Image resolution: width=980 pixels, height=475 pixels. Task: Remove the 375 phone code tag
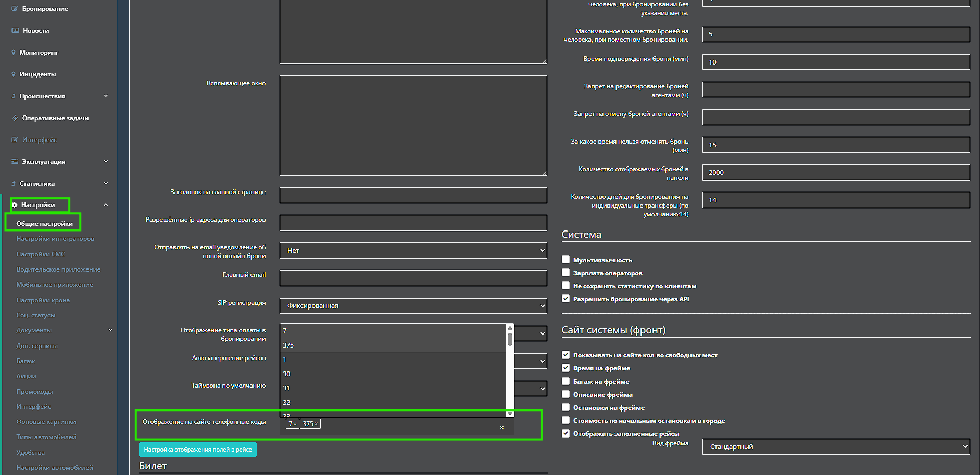(x=316, y=424)
